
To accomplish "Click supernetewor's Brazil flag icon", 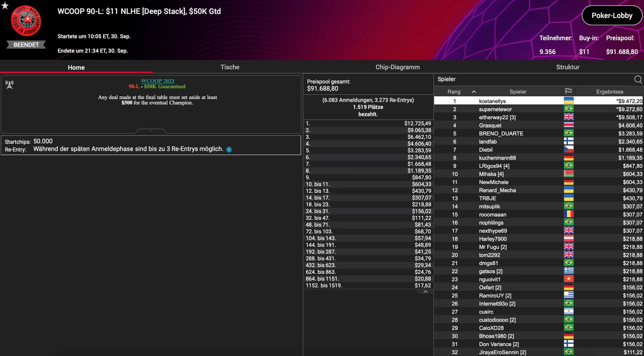I will click(569, 109).
